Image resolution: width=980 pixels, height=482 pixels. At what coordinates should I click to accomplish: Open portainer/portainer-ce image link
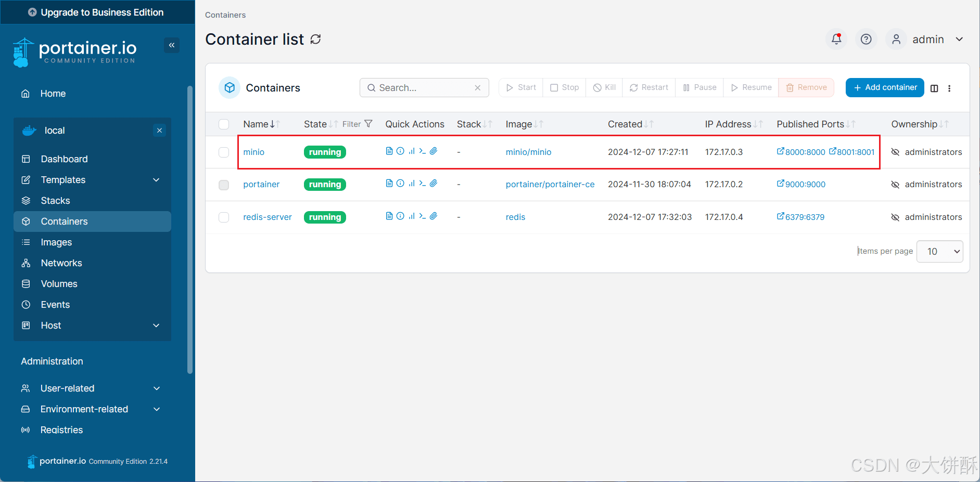[550, 184]
